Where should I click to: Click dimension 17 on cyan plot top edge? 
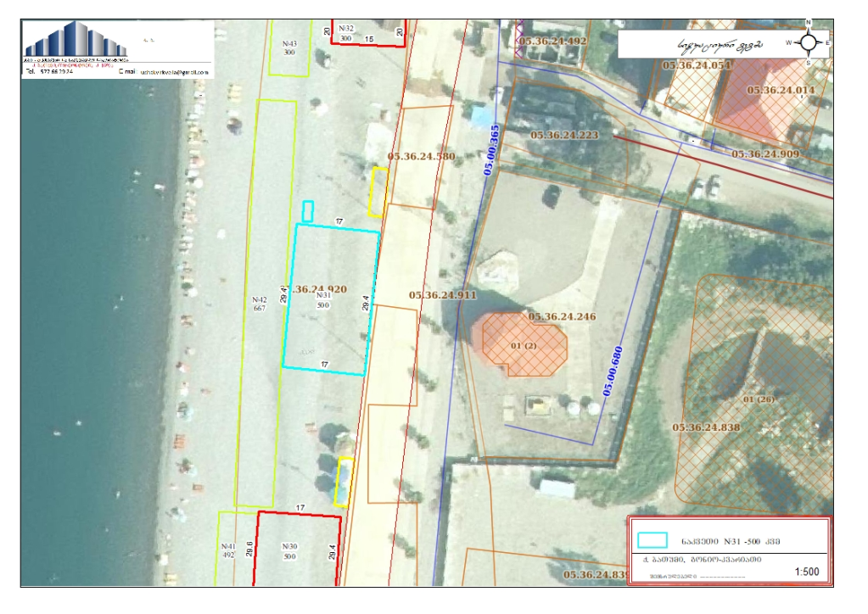point(339,221)
